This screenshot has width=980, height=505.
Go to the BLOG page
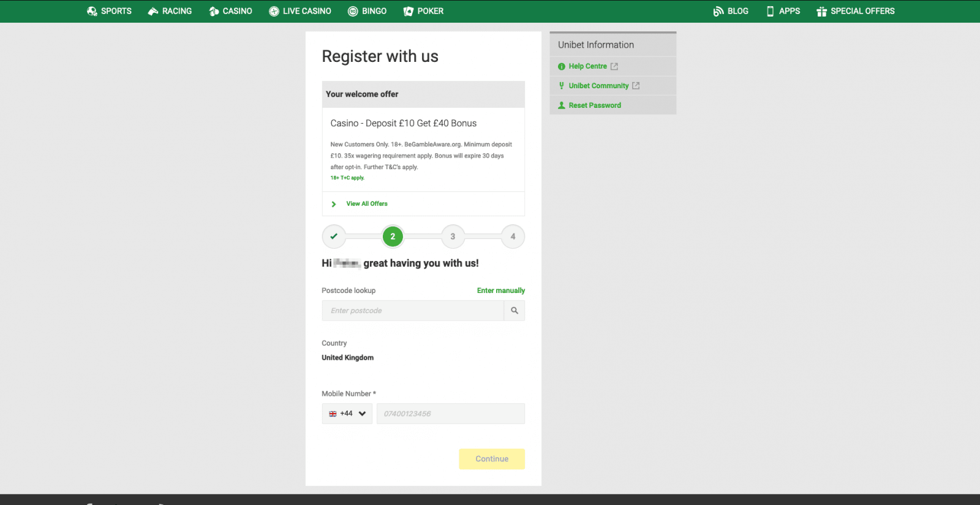coord(731,11)
